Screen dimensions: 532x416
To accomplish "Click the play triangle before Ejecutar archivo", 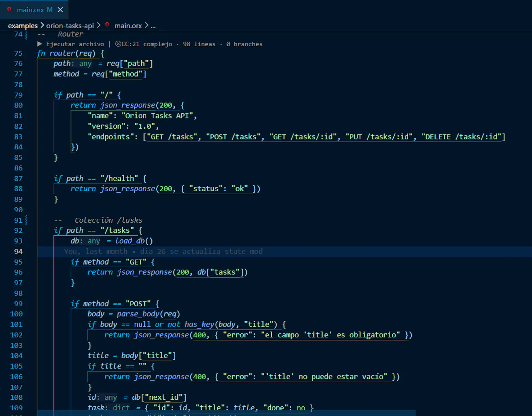I will [x=40, y=44].
